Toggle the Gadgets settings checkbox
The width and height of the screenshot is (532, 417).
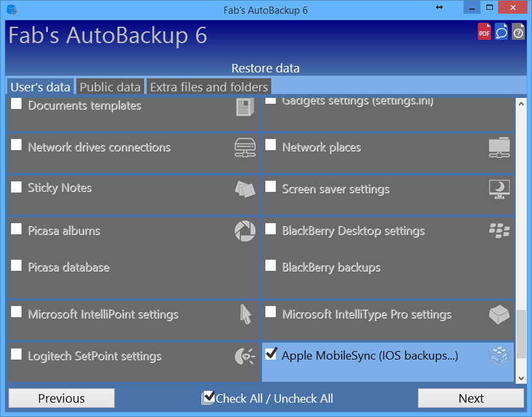point(271,100)
